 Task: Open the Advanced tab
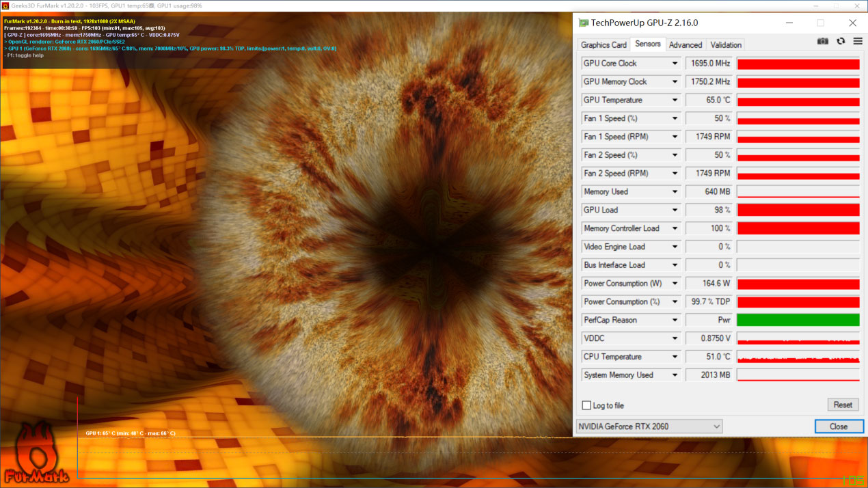point(686,45)
